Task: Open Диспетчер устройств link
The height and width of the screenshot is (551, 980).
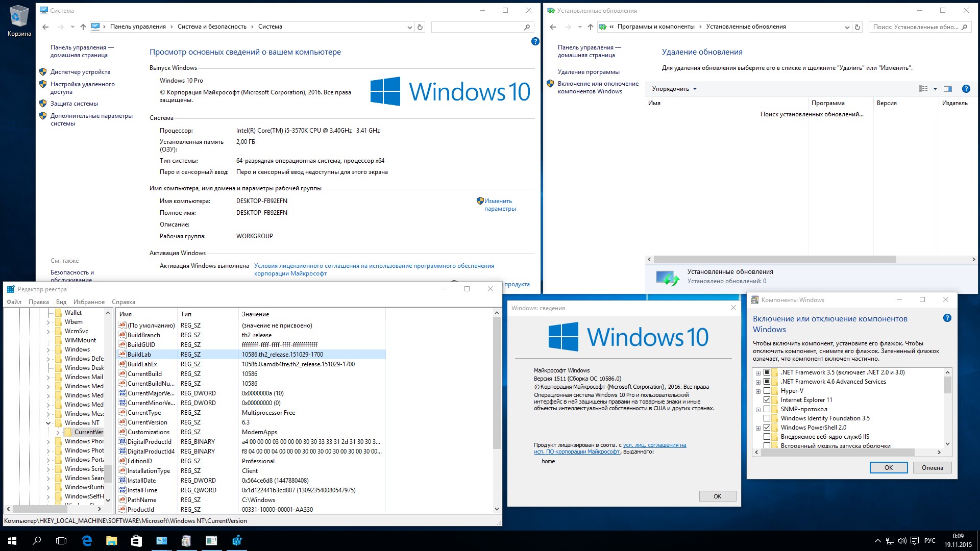Action: click(x=80, y=72)
